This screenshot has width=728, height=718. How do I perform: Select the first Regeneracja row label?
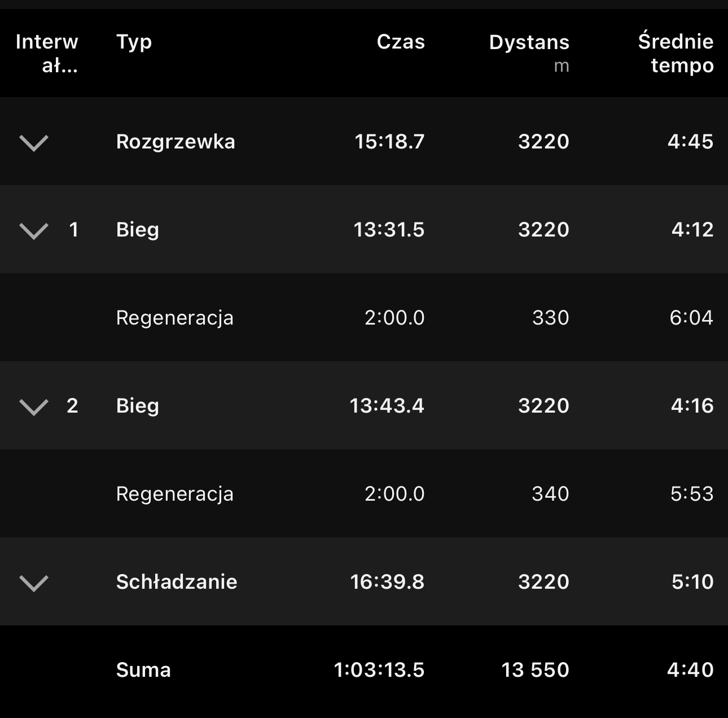coord(174,318)
